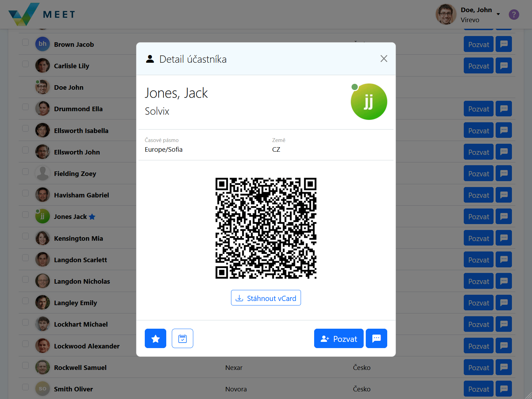Tick the checkbox for Jones Jack
This screenshot has width=532, height=399.
pos(26,214)
